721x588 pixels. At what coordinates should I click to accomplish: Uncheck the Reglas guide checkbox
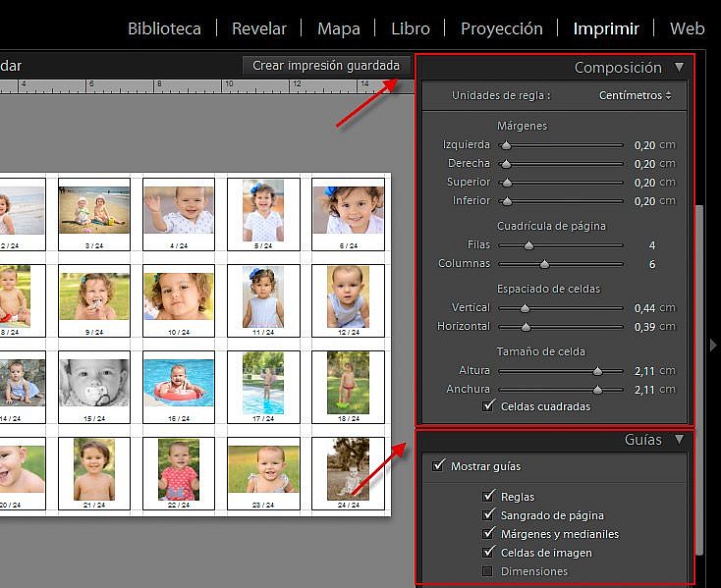tap(488, 496)
